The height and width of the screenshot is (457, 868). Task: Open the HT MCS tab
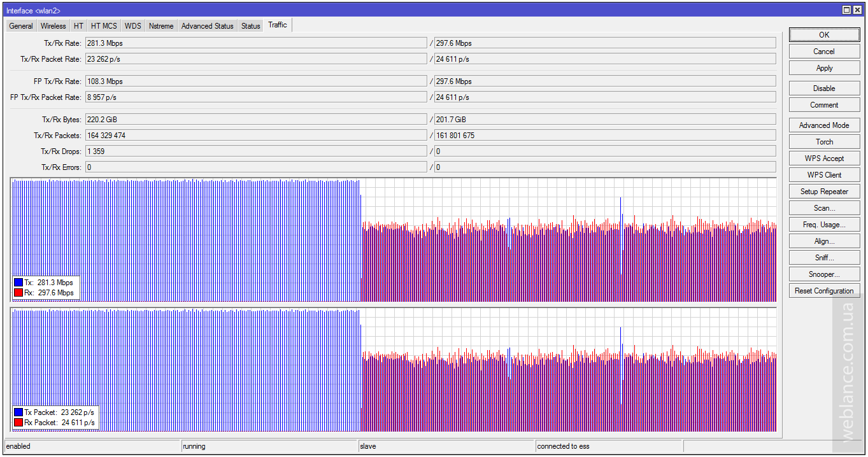(x=104, y=26)
